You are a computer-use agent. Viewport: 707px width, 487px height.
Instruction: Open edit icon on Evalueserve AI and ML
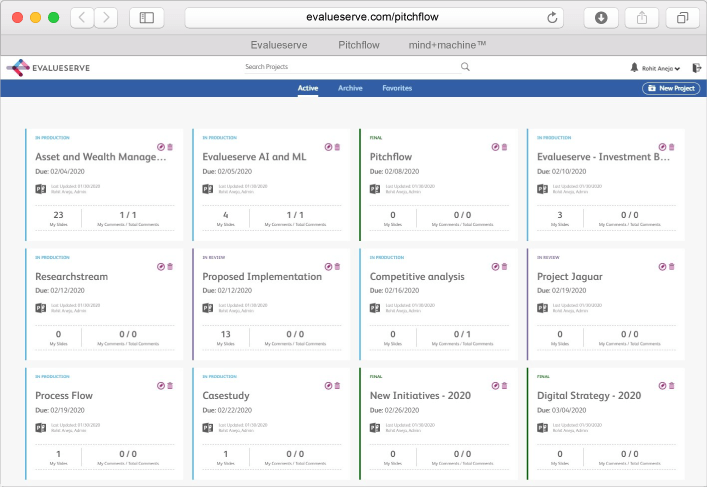(x=328, y=147)
